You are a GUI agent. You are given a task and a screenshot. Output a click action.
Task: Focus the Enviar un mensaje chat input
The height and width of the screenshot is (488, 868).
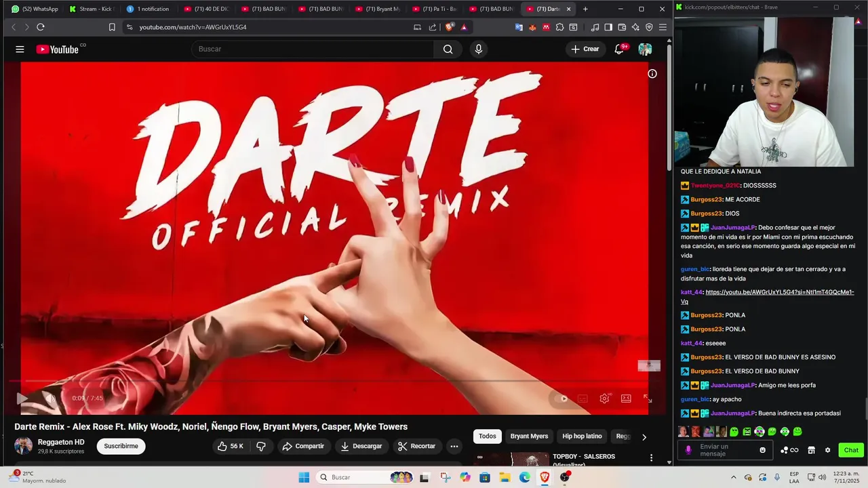[x=725, y=450]
